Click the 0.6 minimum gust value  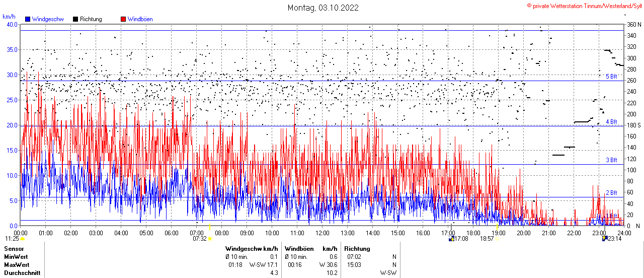point(333,257)
